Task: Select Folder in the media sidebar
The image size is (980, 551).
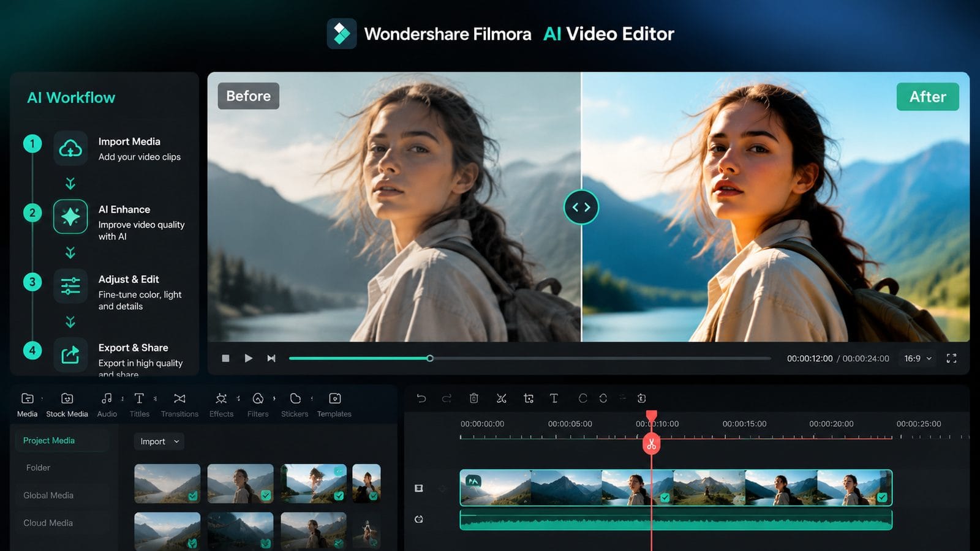Action: (x=38, y=468)
